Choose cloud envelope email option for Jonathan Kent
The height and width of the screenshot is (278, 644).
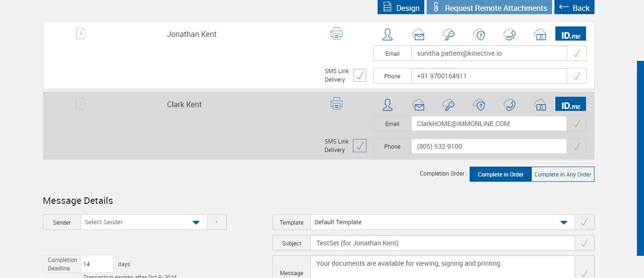point(418,34)
